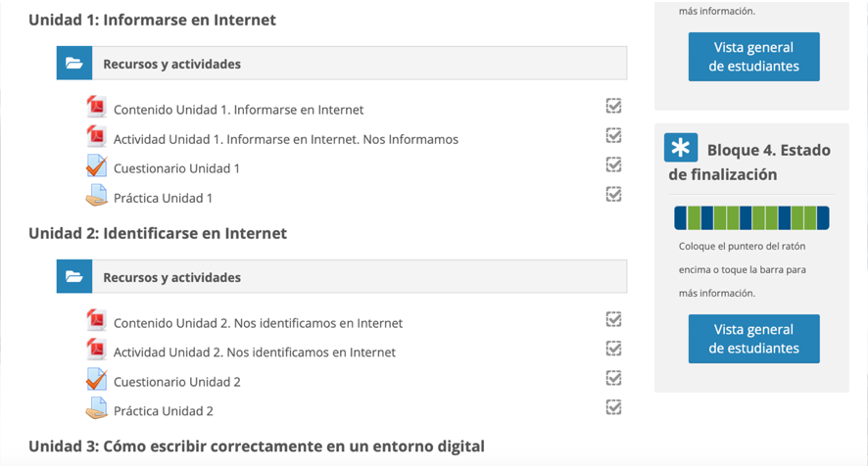
Task: Click the Bloque 4 asterisk block icon
Action: tap(681, 148)
